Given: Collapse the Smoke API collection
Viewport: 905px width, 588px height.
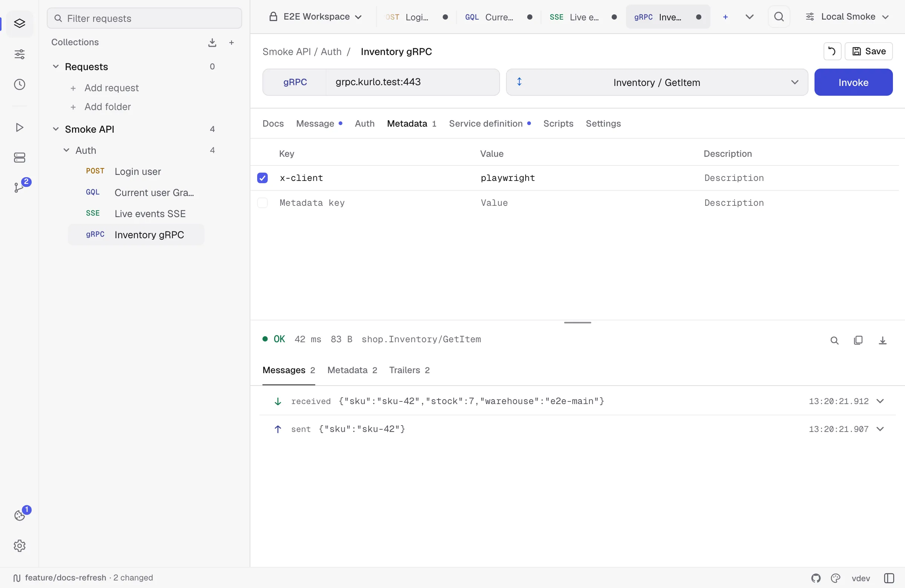Looking at the screenshot, I should (x=55, y=129).
